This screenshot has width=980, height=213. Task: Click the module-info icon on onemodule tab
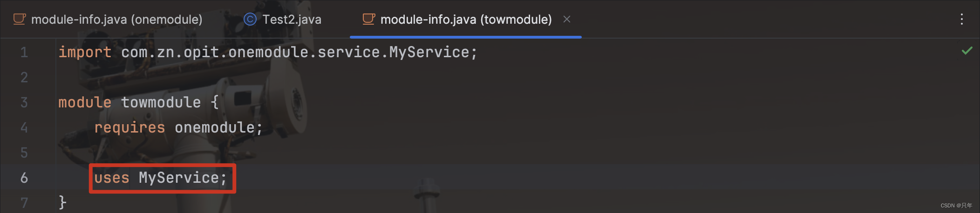coord(19,19)
